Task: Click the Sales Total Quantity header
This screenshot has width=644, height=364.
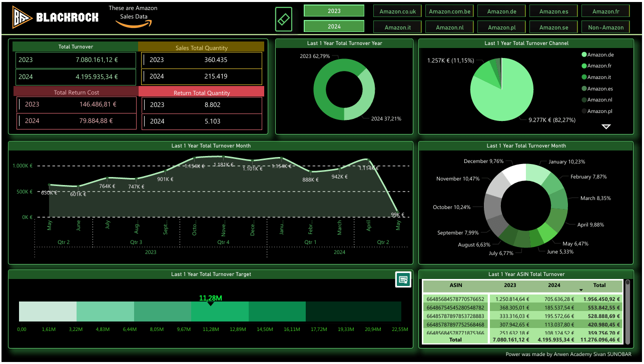Action: [x=202, y=48]
